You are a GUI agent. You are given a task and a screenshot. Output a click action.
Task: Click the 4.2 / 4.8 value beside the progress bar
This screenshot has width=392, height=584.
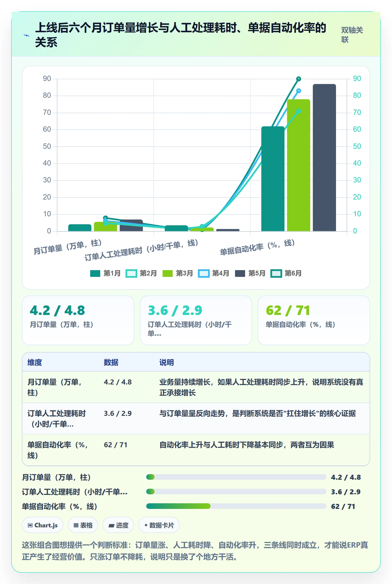coord(346,477)
